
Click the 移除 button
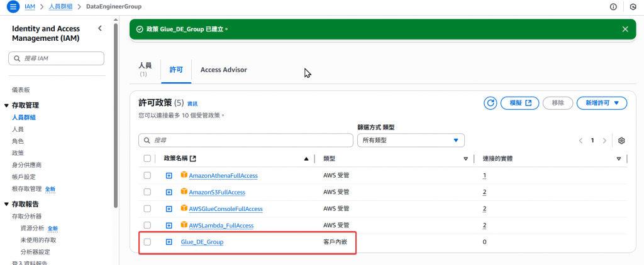coord(558,103)
